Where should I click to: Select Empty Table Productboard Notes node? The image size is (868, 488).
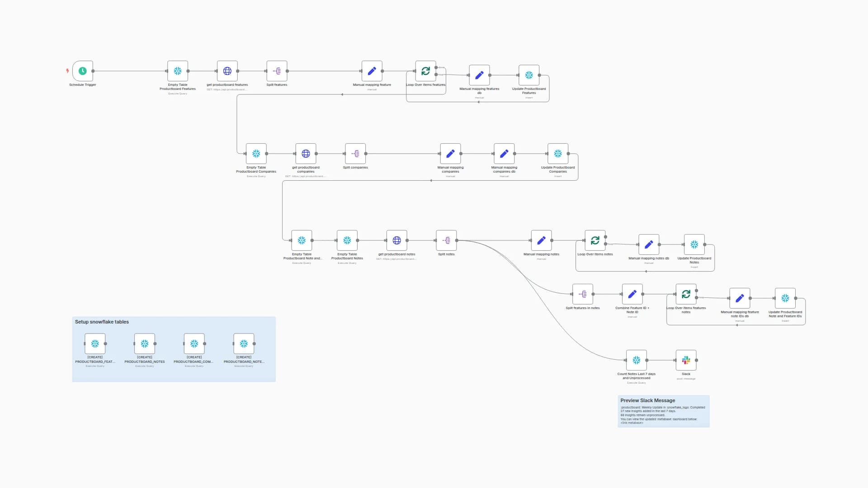tap(347, 240)
